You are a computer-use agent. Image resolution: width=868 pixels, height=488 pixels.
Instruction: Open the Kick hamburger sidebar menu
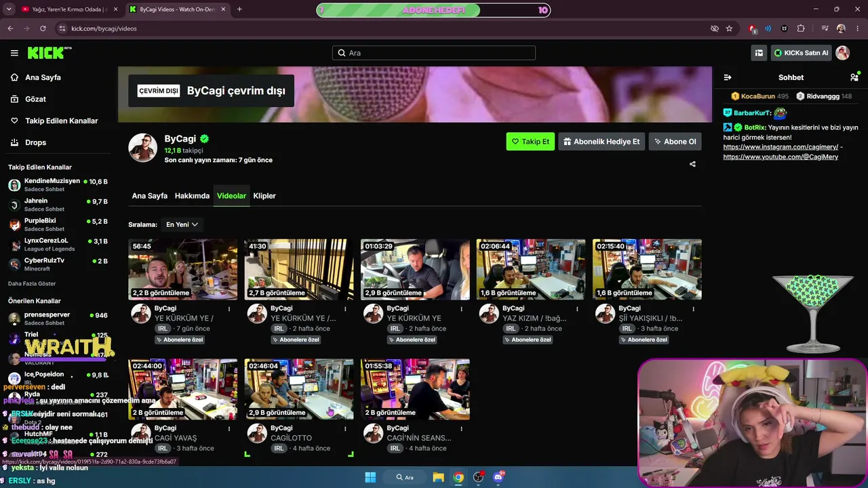pos(14,53)
